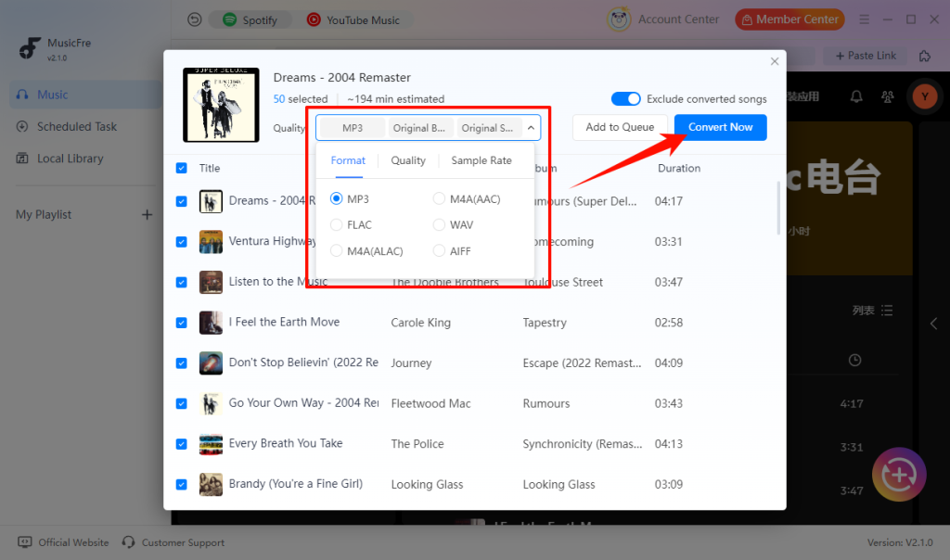Image resolution: width=950 pixels, height=560 pixels.
Task: Select the M4A(AAC) format option
Action: coord(468,199)
